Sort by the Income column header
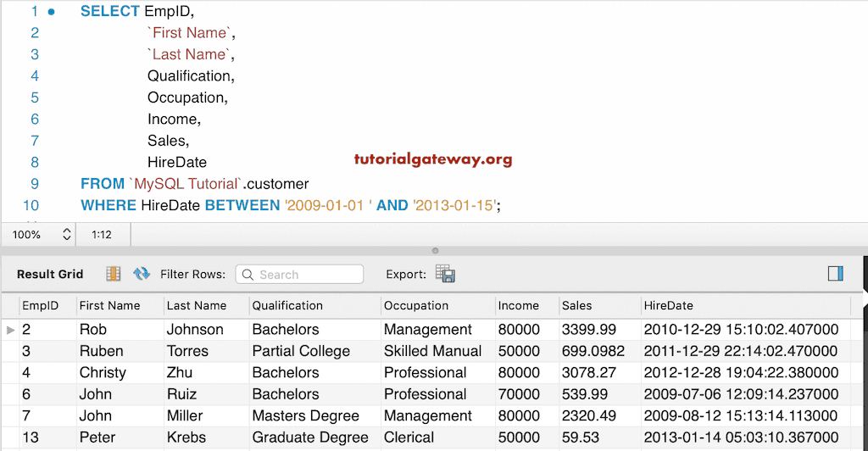Image resolution: width=868 pixels, height=451 pixels. click(x=518, y=305)
